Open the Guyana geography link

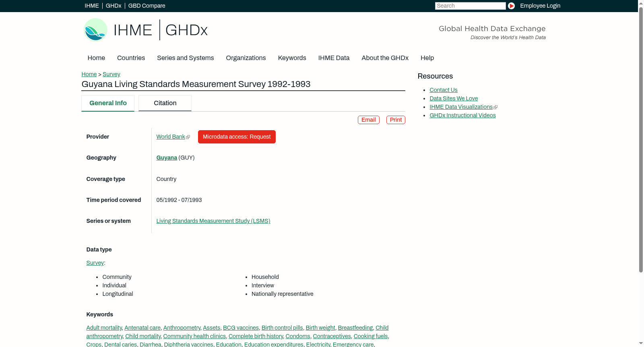167,158
